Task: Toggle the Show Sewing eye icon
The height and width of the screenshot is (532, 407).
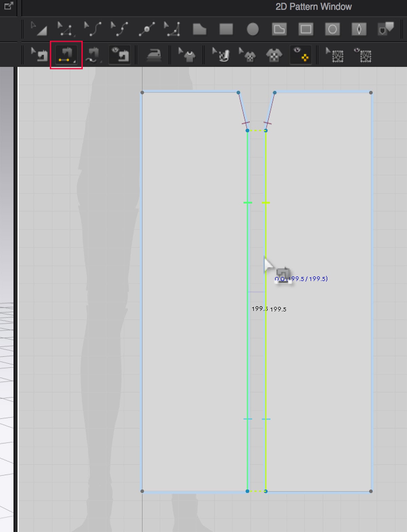Action: [x=119, y=55]
